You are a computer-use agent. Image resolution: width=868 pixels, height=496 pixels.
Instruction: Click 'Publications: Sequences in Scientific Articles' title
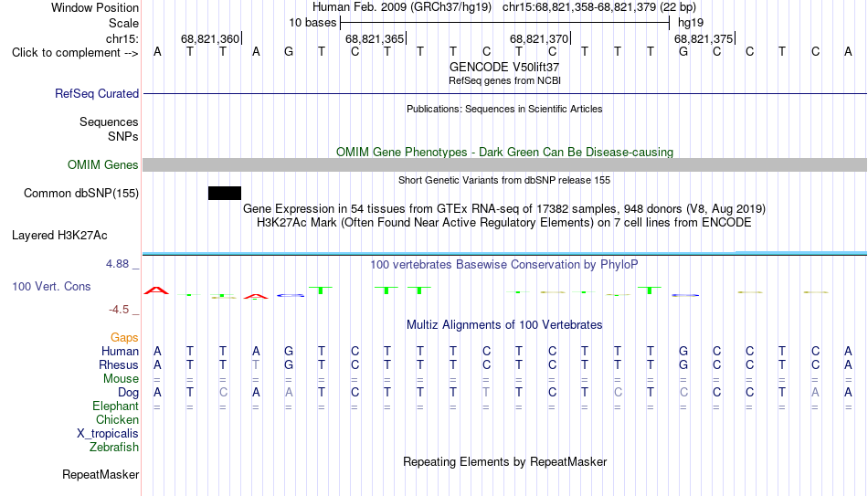coord(504,109)
